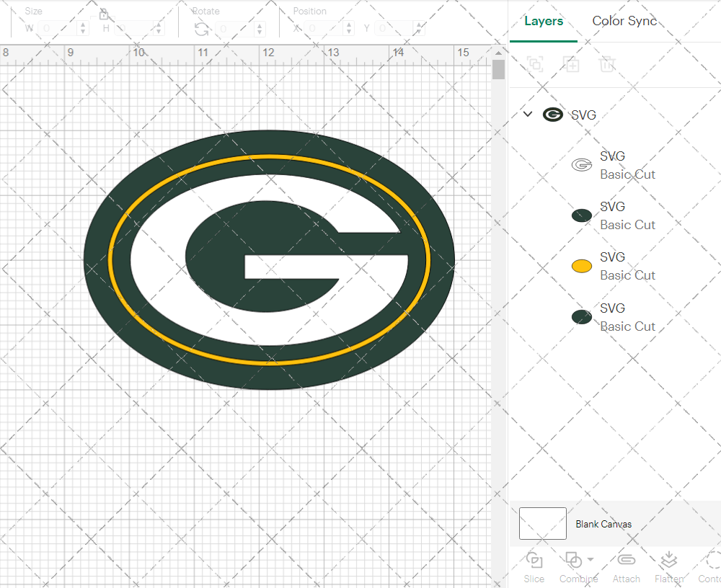721x588 pixels.
Task: Click the Blank Canvas white swatch
Action: pos(542,524)
